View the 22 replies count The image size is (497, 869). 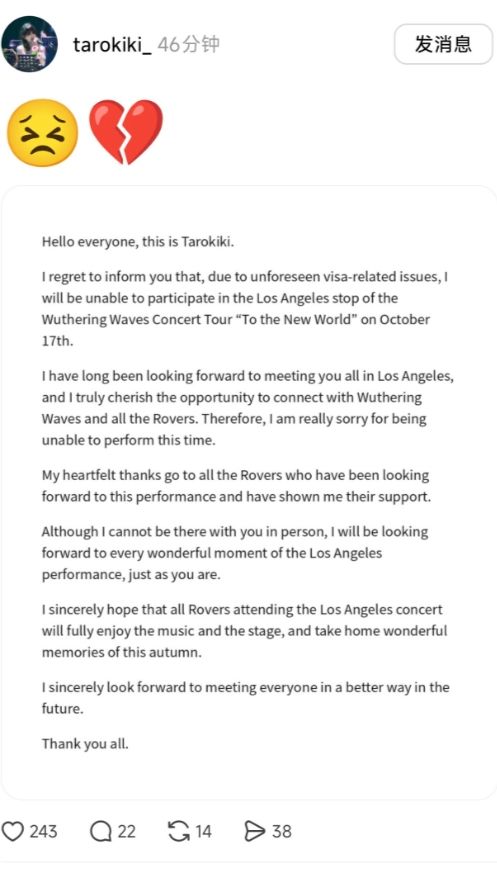tap(126, 831)
